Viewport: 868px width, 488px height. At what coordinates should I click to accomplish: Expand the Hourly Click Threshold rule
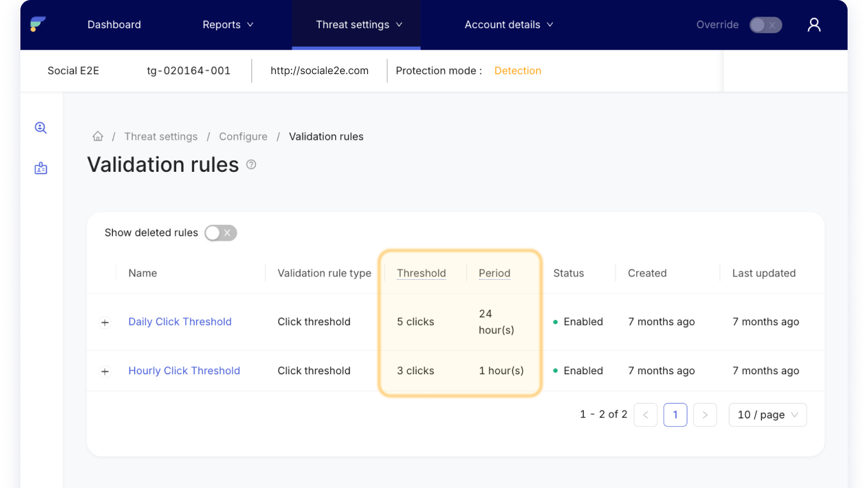[105, 370]
